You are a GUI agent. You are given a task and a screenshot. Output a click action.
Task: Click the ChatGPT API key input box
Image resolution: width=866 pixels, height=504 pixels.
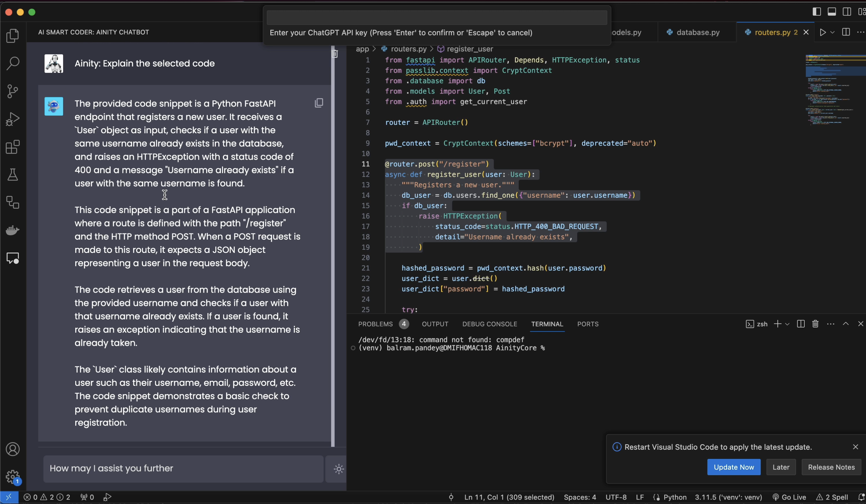437,17
